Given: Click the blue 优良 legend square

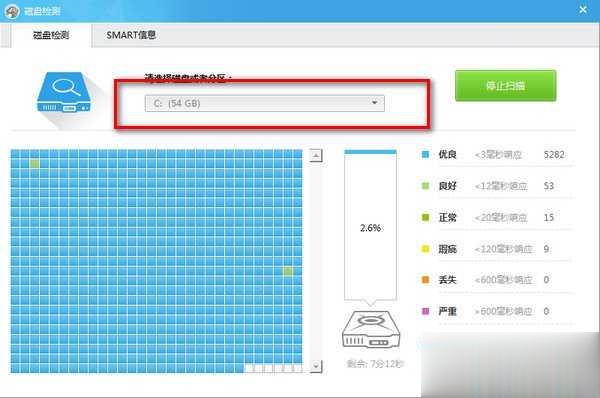Looking at the screenshot, I should (425, 155).
